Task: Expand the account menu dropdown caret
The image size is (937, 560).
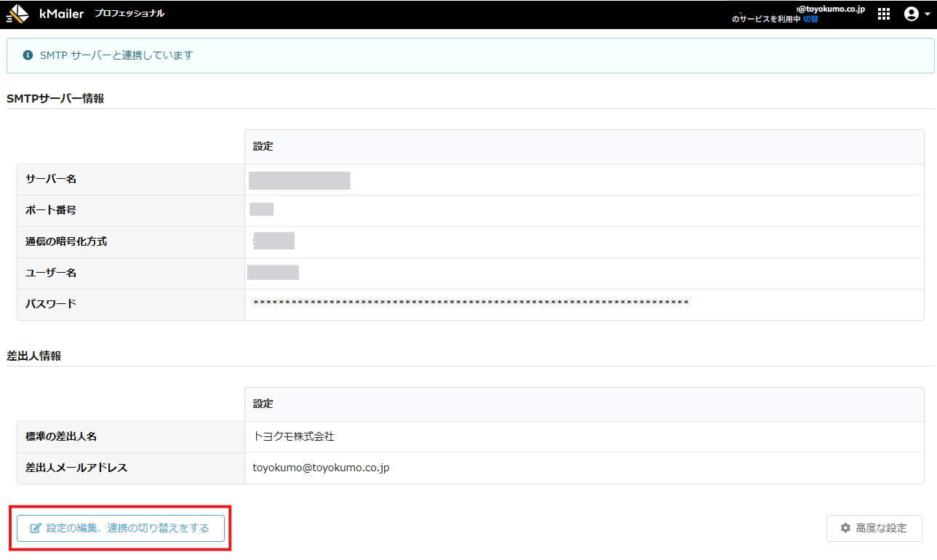Action: (x=927, y=15)
